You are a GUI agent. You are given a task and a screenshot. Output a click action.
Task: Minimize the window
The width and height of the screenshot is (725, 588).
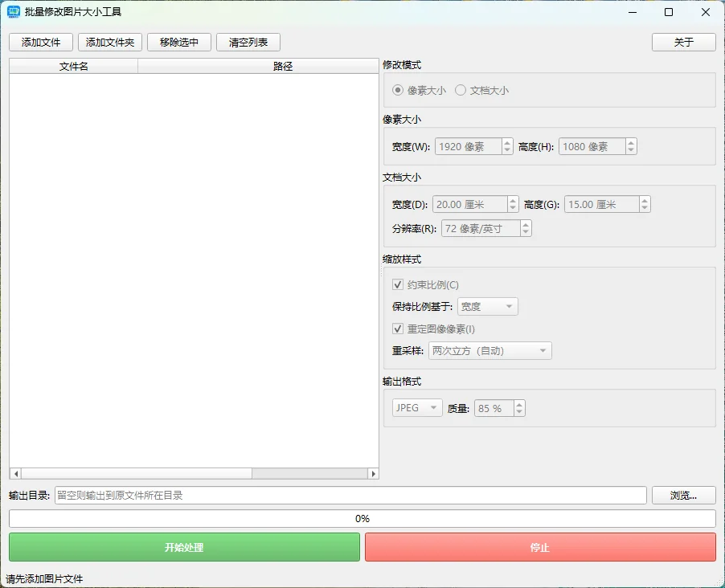[633, 12]
